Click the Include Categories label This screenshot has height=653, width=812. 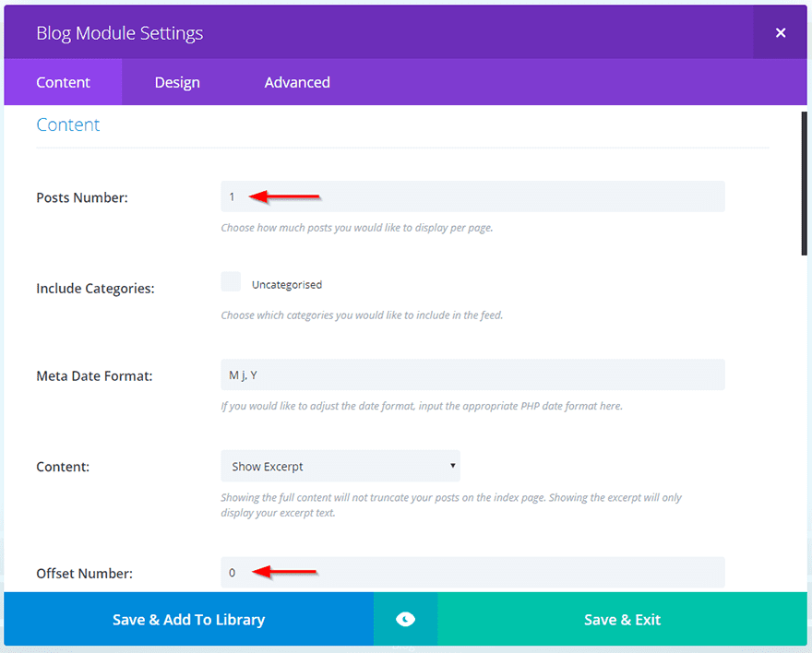(95, 289)
